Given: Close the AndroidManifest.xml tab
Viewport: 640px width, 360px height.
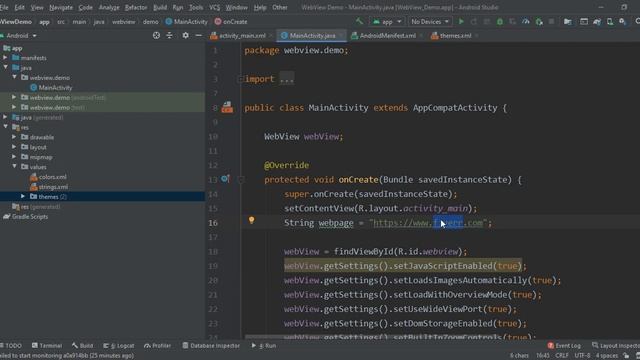Looking at the screenshot, I should click(421, 36).
